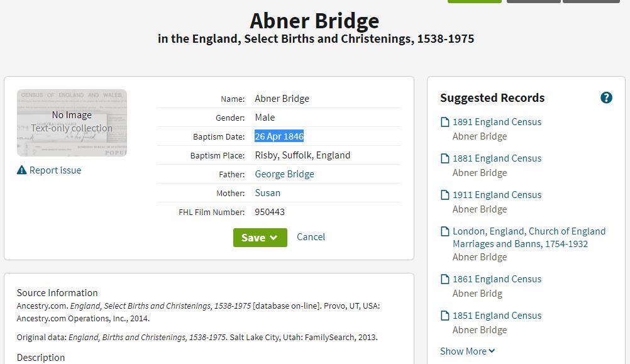Open the 1891 England Census record
Image resolution: width=630 pixels, height=364 pixels.
point(497,122)
